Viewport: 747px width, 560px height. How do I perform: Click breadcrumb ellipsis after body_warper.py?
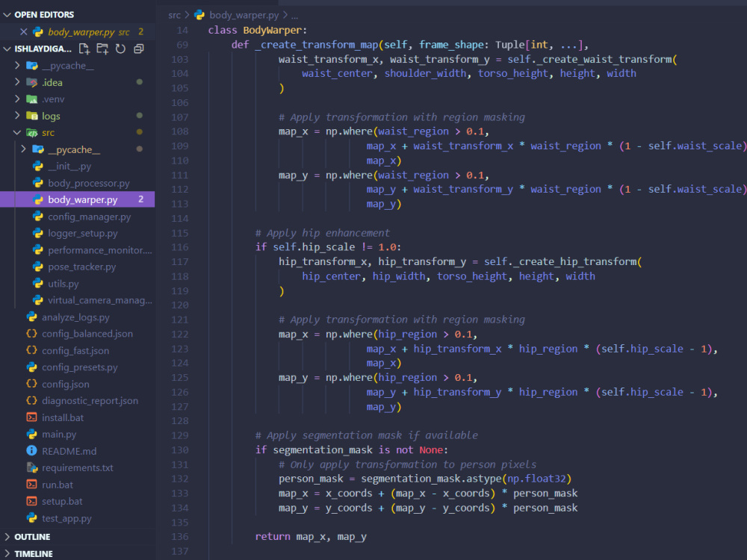294,16
